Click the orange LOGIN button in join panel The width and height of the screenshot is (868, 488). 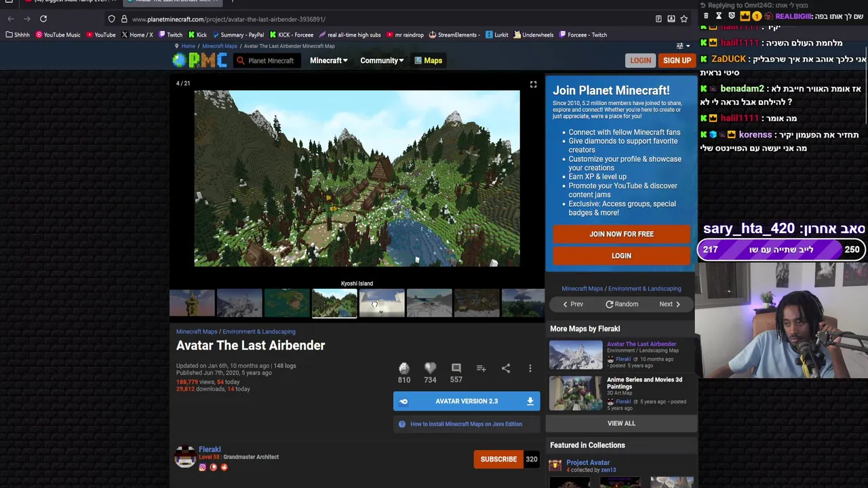click(621, 256)
